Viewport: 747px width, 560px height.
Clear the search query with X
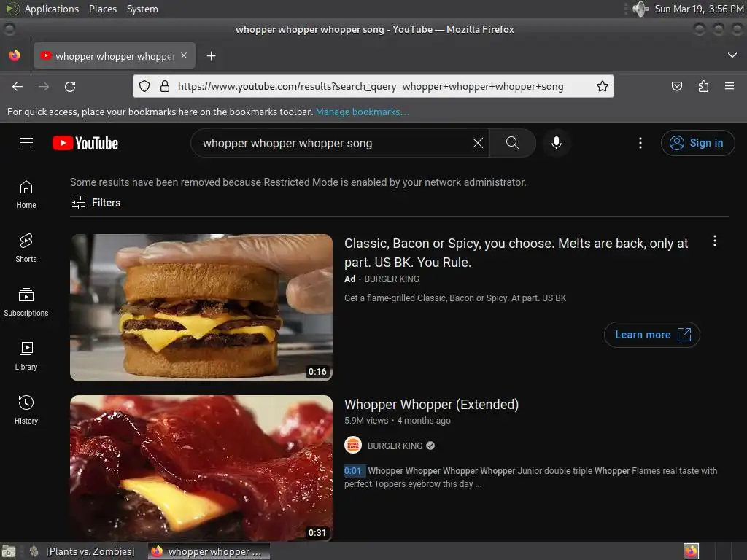click(477, 143)
